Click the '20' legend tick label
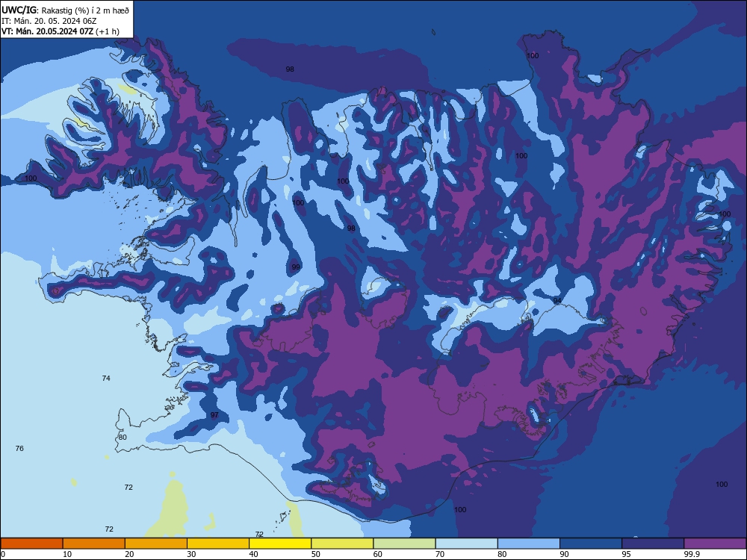Viewport: 747px width, 560px height. [129, 554]
